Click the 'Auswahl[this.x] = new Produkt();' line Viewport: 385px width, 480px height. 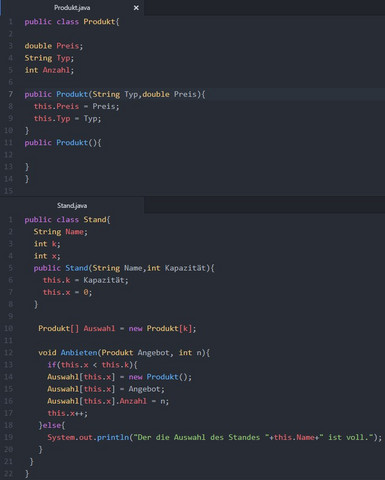tap(119, 377)
